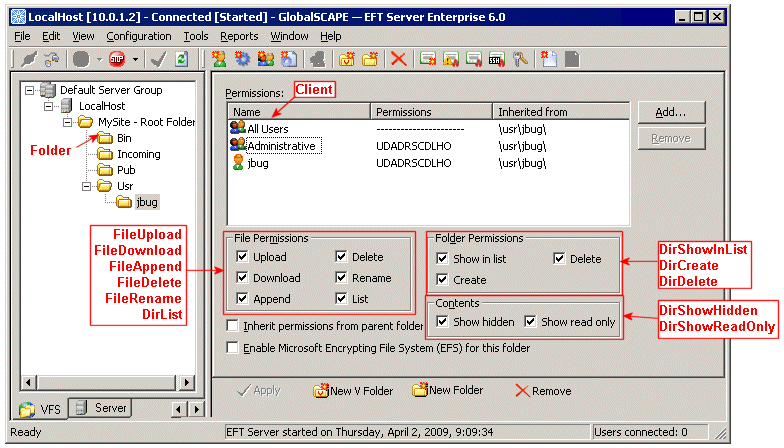Click the gray checkmark Apply toolbar icon
The height and width of the screenshot is (448, 784).
(158, 60)
